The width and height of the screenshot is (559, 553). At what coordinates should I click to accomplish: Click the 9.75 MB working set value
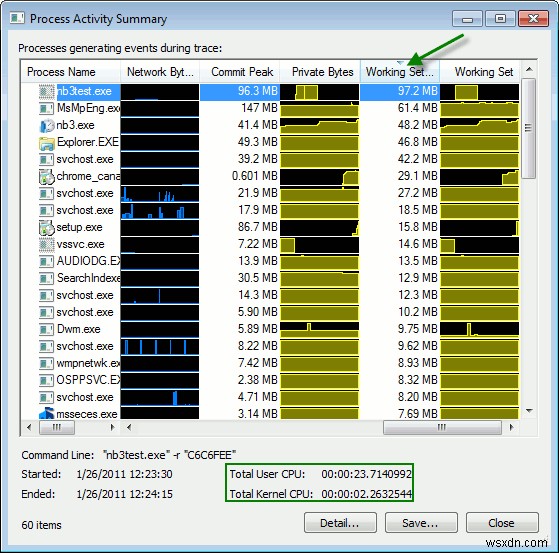(x=417, y=329)
